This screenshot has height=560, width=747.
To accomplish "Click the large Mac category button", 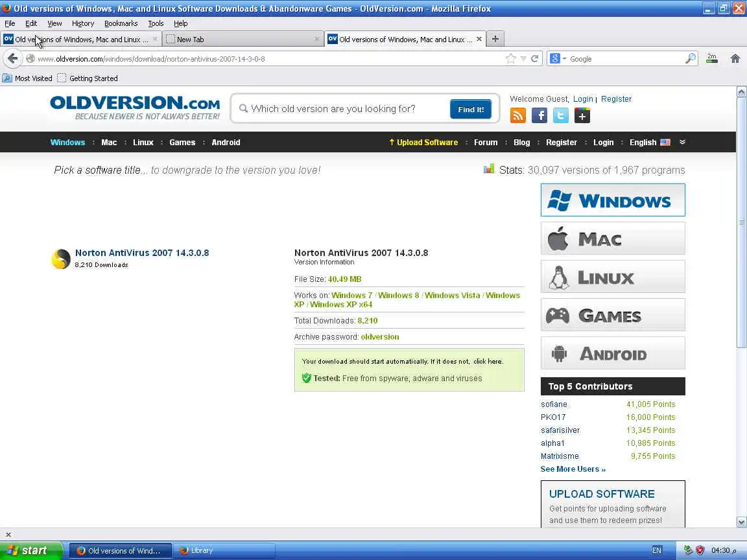I will [x=613, y=238].
